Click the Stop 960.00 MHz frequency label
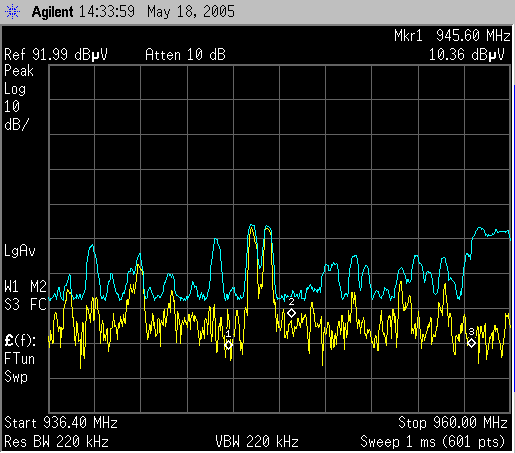This screenshot has height=453, width=515. pos(453,423)
